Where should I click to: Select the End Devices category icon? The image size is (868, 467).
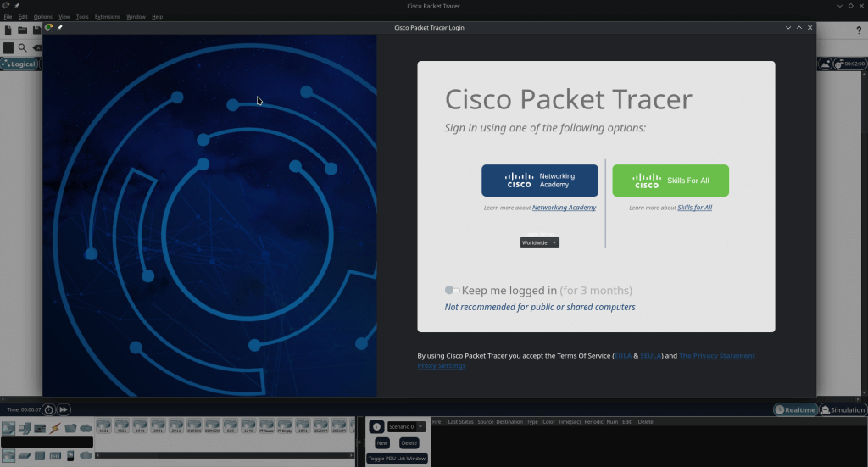[x=25, y=428]
